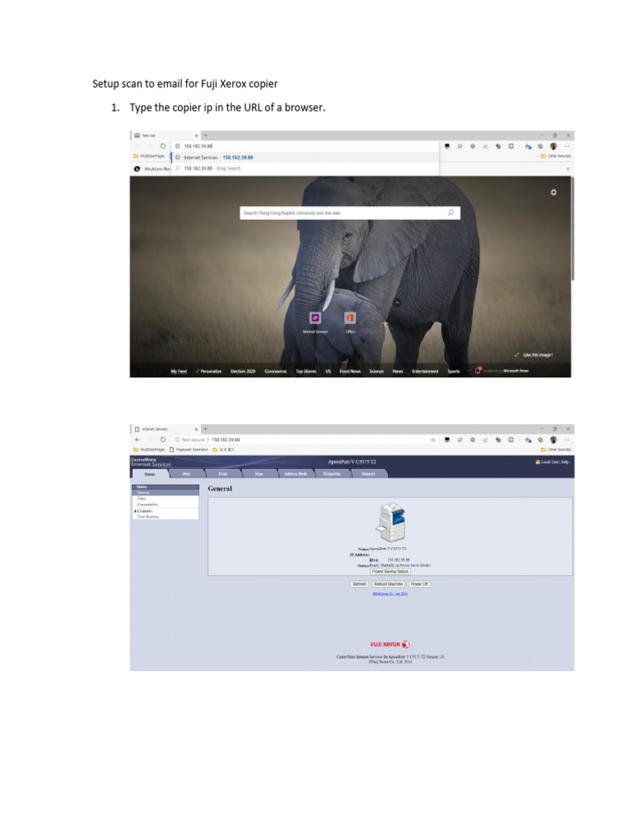Click profile avatar in upper browser toolbar
Viewport: 630px width, 840px height.
(554, 146)
